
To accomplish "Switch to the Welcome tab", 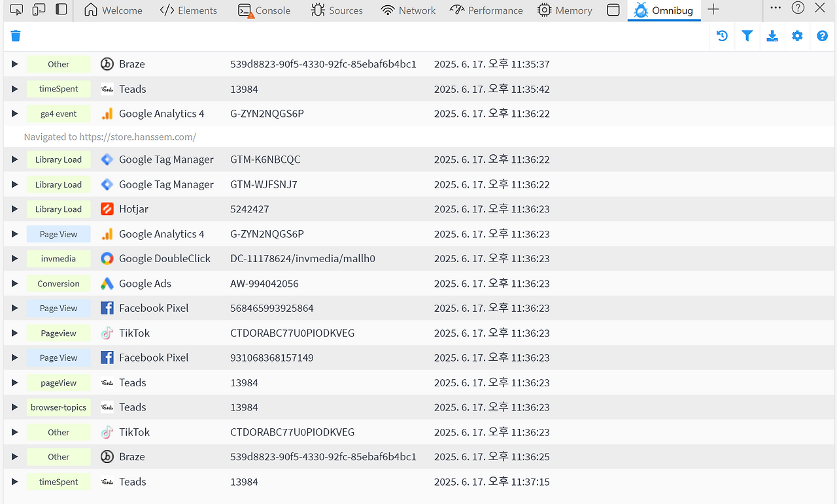I will pyautogui.click(x=113, y=10).
